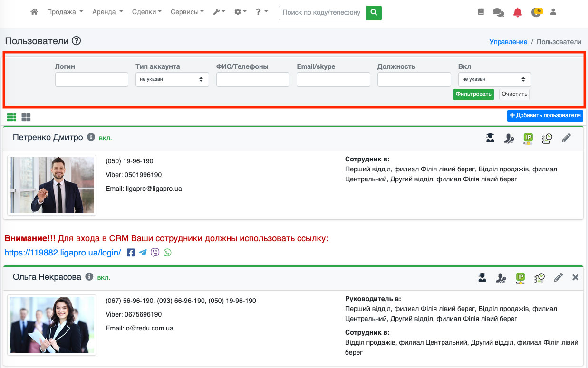Viewport: 588px width, 368px height.
Task: Delete user Ольга Некрасова with the X
Action: click(575, 277)
